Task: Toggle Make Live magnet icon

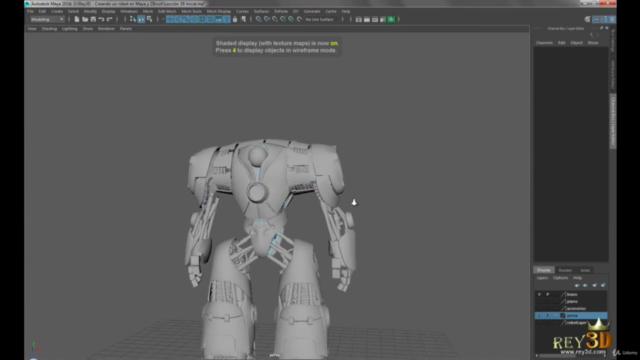Action: tap(300, 19)
